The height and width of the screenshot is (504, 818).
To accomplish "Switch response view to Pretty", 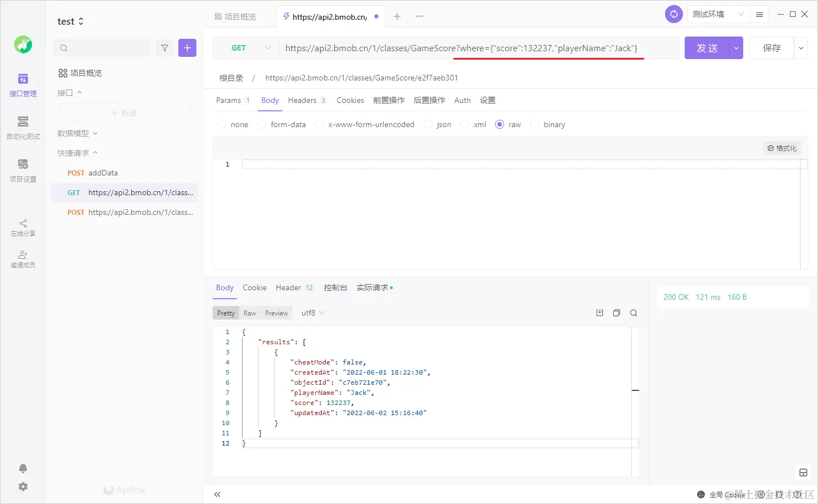I will (226, 313).
